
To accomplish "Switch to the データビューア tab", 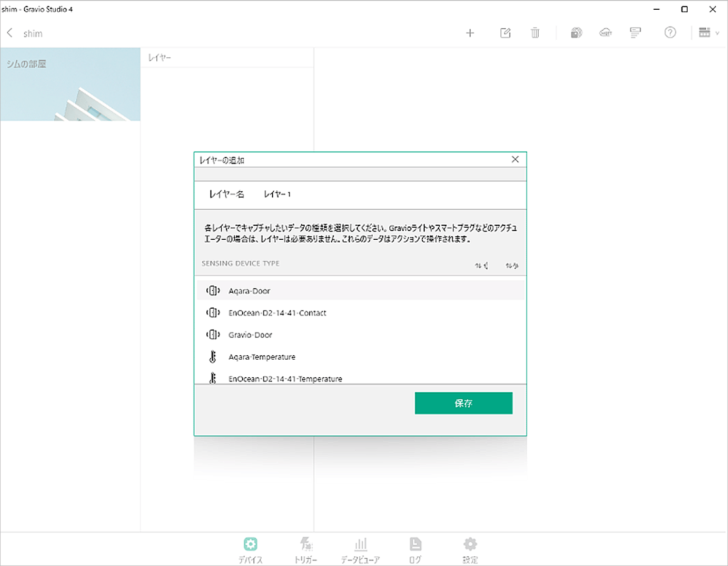I will point(361,550).
